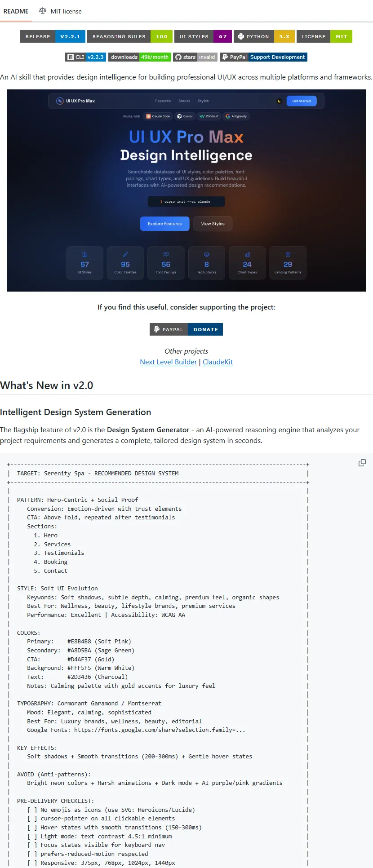Screen dimensions: 373x868
Task: Copy the code block with copy icon
Action: pos(362,463)
